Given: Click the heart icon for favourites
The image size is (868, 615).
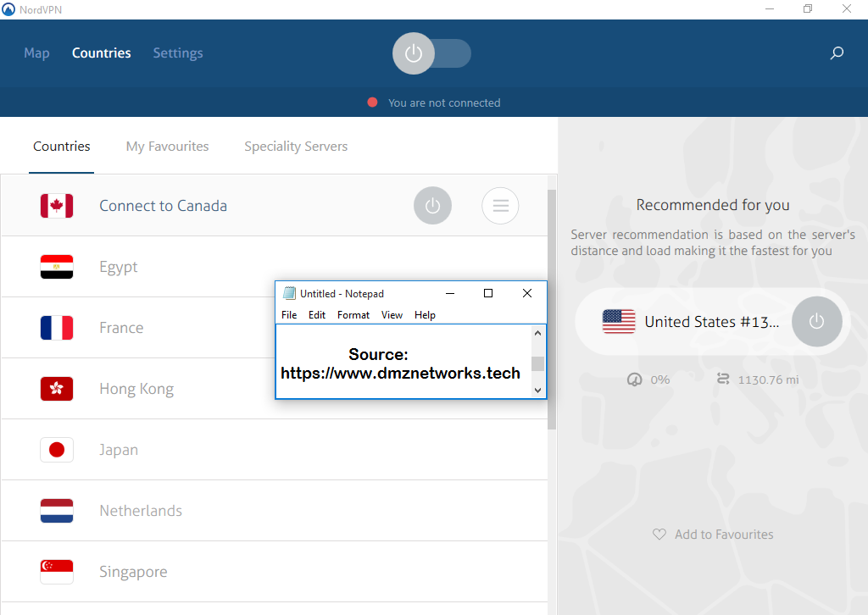Looking at the screenshot, I should (x=659, y=535).
